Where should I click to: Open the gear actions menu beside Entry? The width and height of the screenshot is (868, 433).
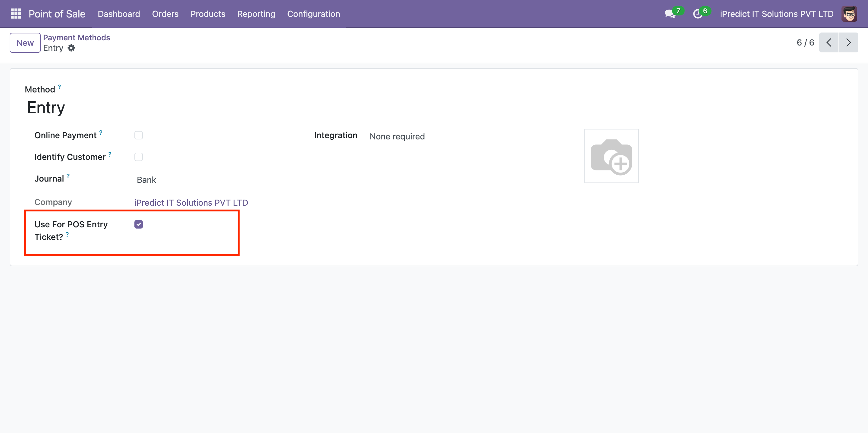click(x=71, y=48)
